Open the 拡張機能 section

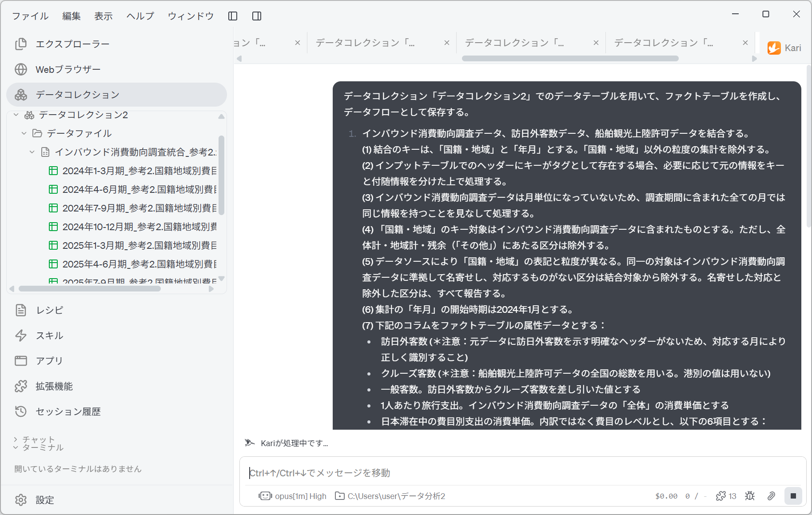pyautogui.click(x=116, y=386)
